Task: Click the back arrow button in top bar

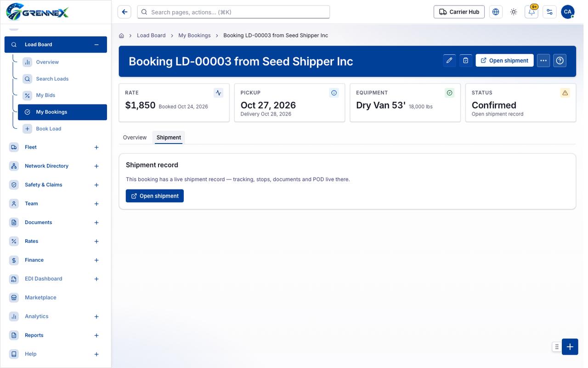Action: [x=124, y=12]
